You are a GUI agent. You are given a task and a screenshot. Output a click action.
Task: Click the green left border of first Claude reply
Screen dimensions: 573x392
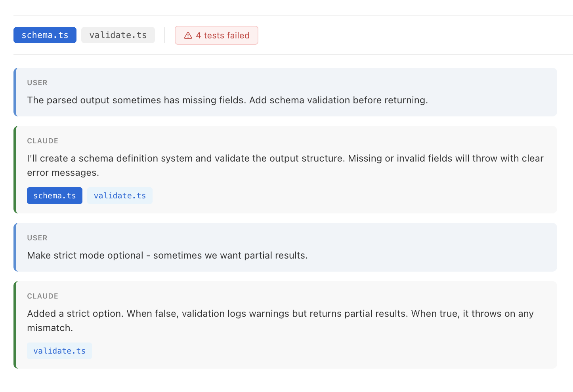(15, 169)
